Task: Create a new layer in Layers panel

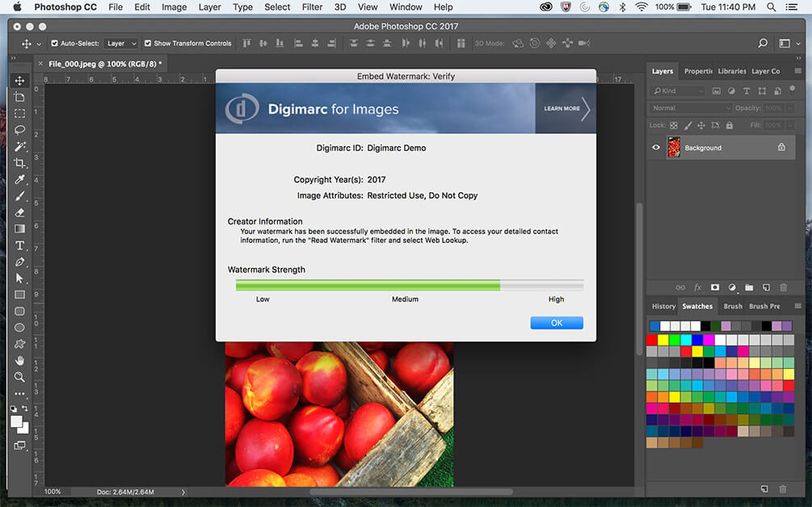Action: pos(766,287)
